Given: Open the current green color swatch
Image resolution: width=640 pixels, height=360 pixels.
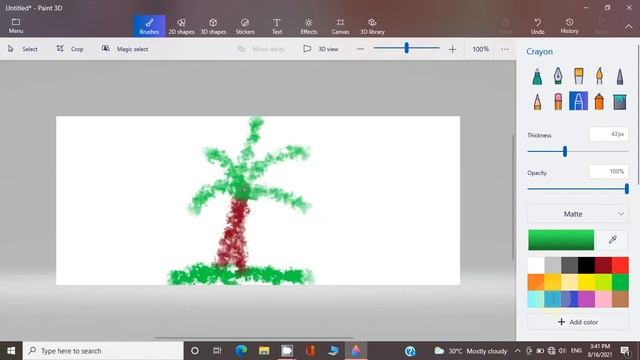Looking at the screenshot, I should click(561, 240).
